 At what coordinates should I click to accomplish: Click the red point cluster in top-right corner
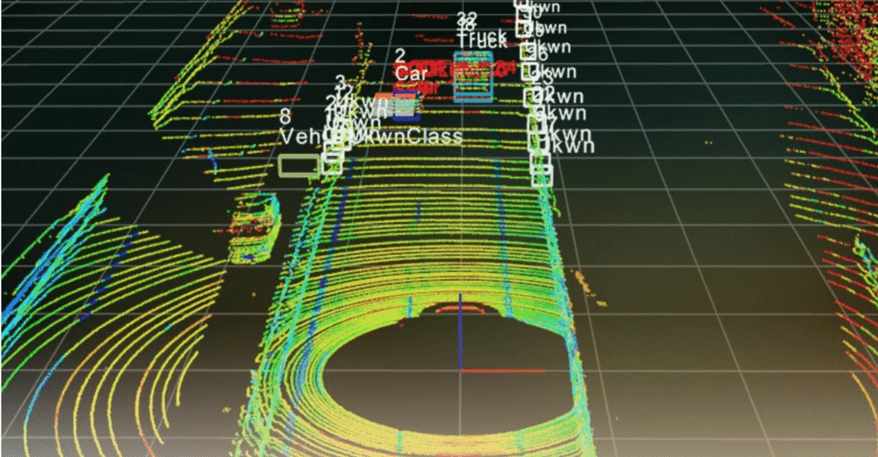click(840, 40)
